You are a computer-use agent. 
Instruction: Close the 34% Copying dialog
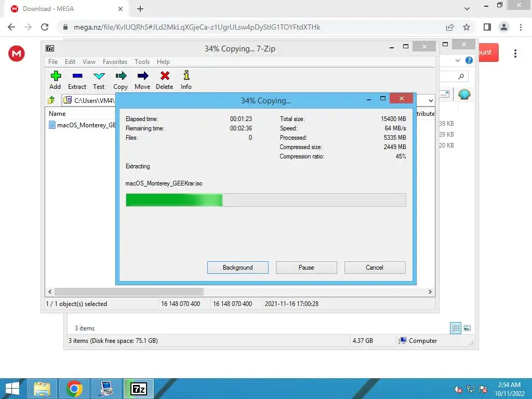pyautogui.click(x=402, y=98)
